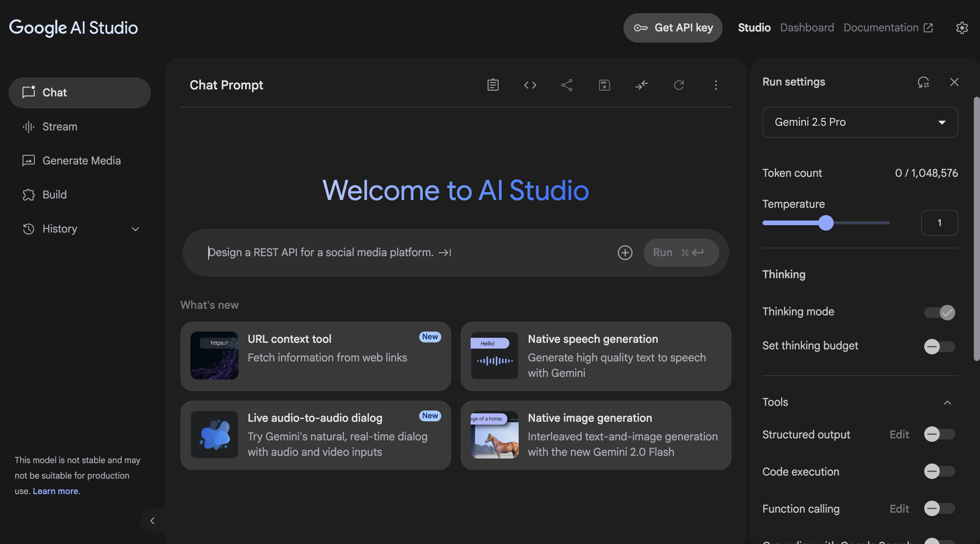Viewport: 980px width, 544px height.
Task: Click the Run button
Action: pyautogui.click(x=681, y=253)
